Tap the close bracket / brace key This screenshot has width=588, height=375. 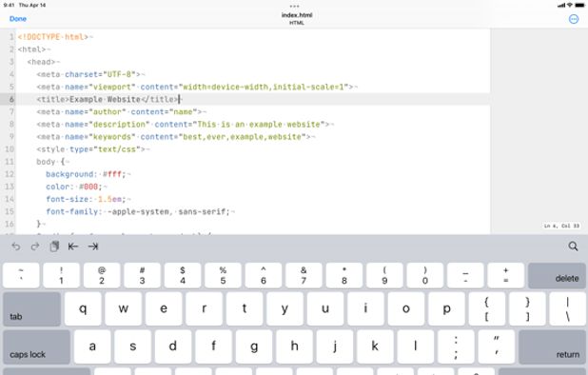point(527,309)
